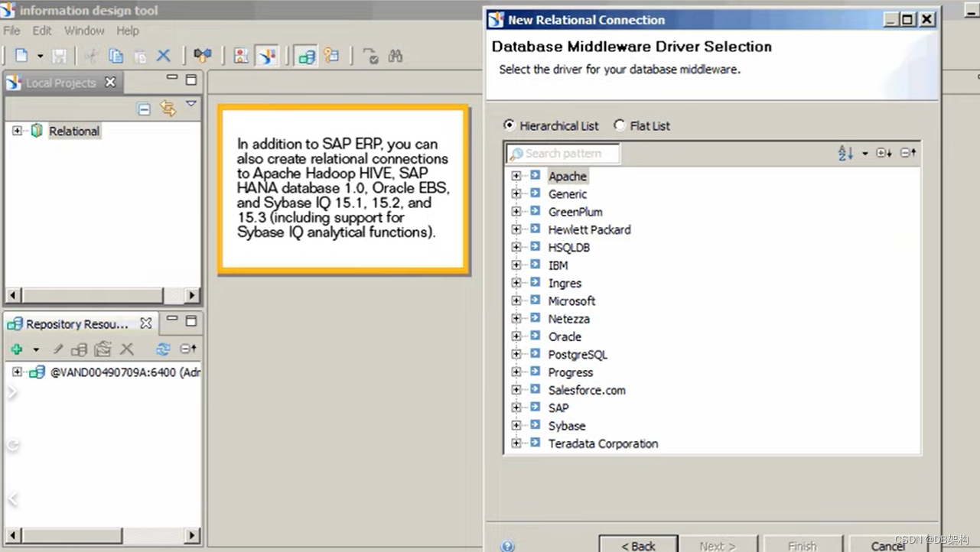Click the Back button in the wizard
980x552 pixels.
click(x=638, y=545)
